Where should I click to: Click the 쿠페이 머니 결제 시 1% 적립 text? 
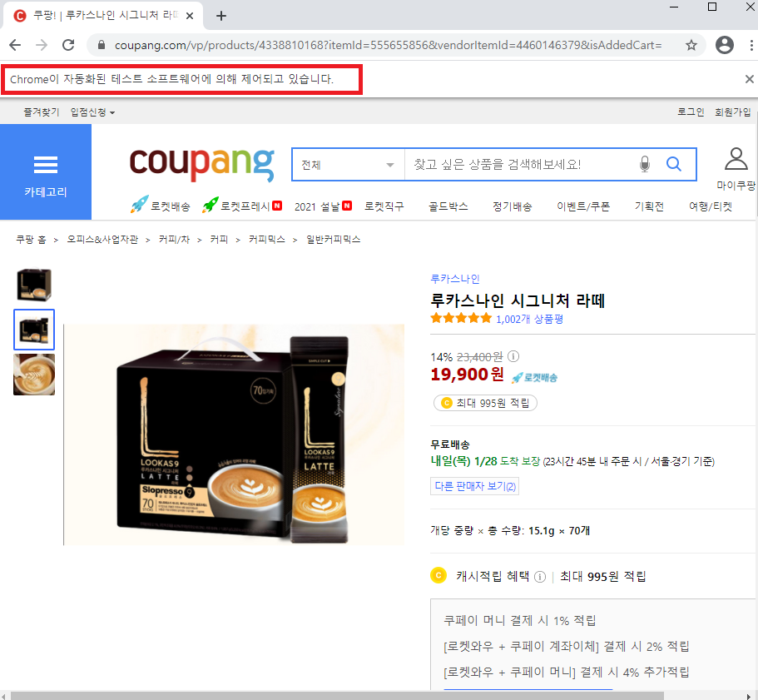coord(520,620)
